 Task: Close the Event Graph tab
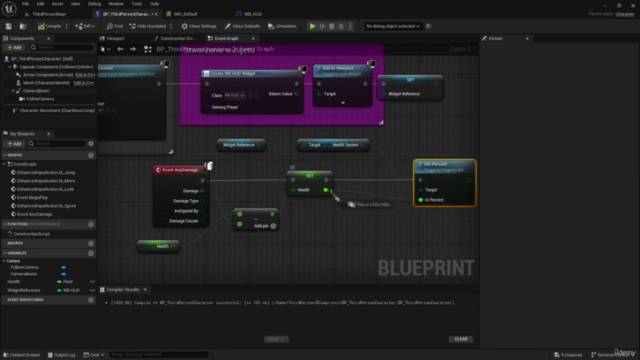coord(253,38)
